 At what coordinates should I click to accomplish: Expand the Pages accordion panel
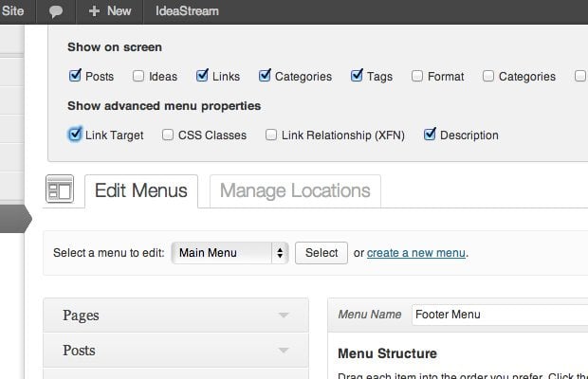coord(175,316)
